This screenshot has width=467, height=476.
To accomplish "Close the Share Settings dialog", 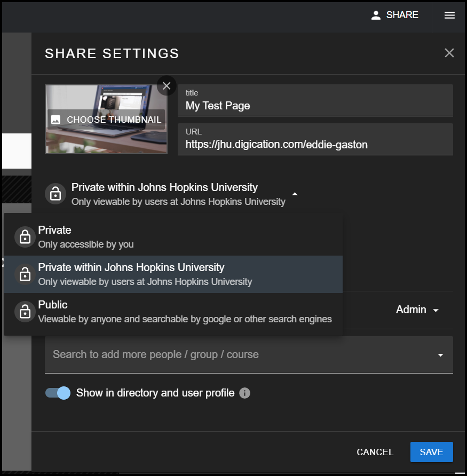I will 449,53.
